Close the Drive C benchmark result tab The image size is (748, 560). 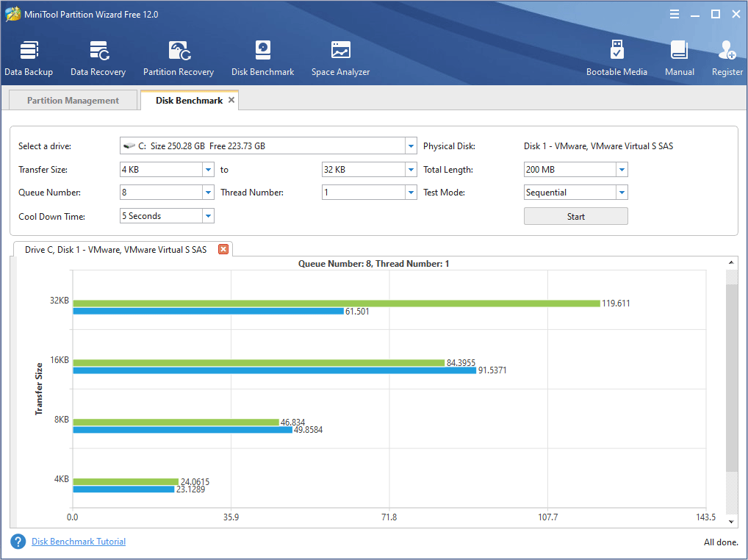coord(223,249)
